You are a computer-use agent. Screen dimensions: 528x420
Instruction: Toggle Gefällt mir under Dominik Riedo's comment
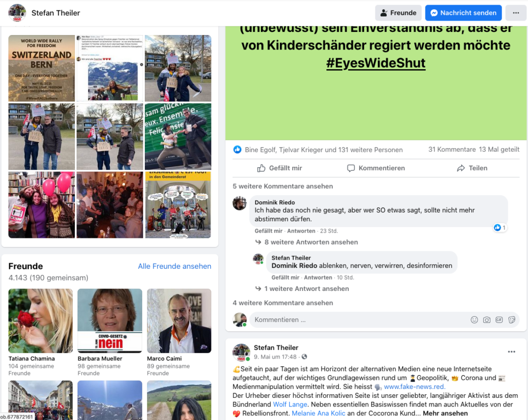coord(268,231)
